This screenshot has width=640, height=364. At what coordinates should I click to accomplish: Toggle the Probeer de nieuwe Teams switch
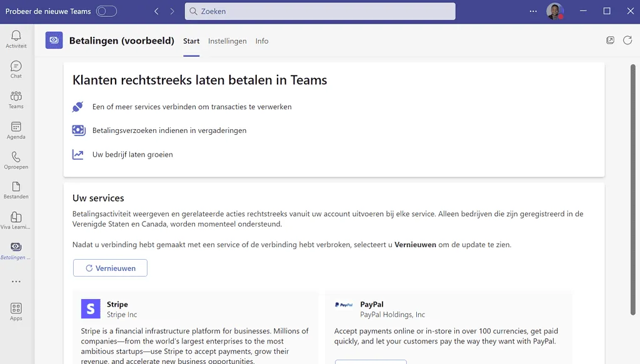coord(106,11)
